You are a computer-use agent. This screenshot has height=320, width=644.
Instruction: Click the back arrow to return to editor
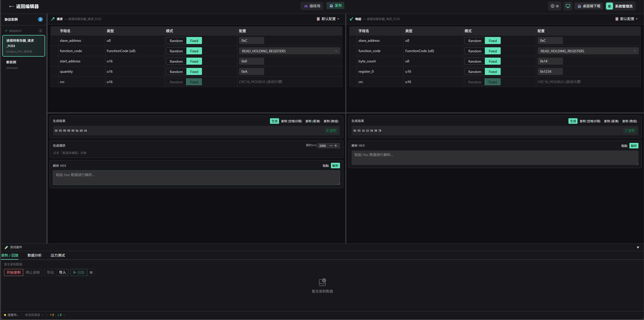point(11,7)
